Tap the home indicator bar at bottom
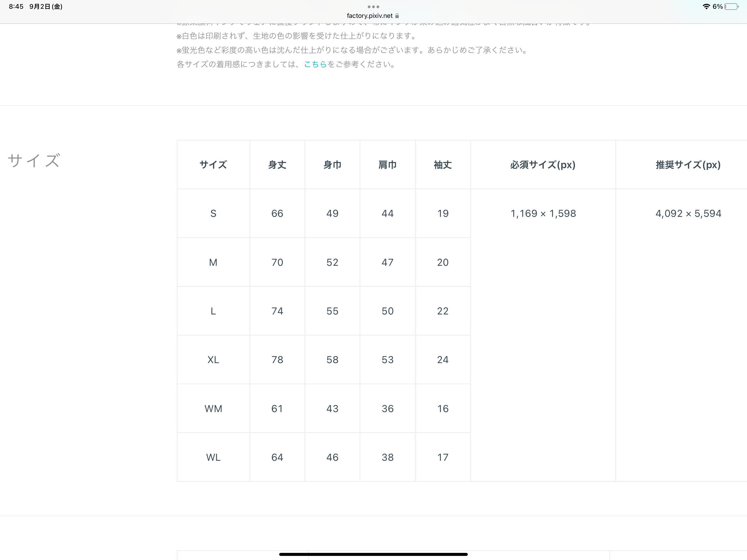Screen dimensions: 747x560 [373, 554]
